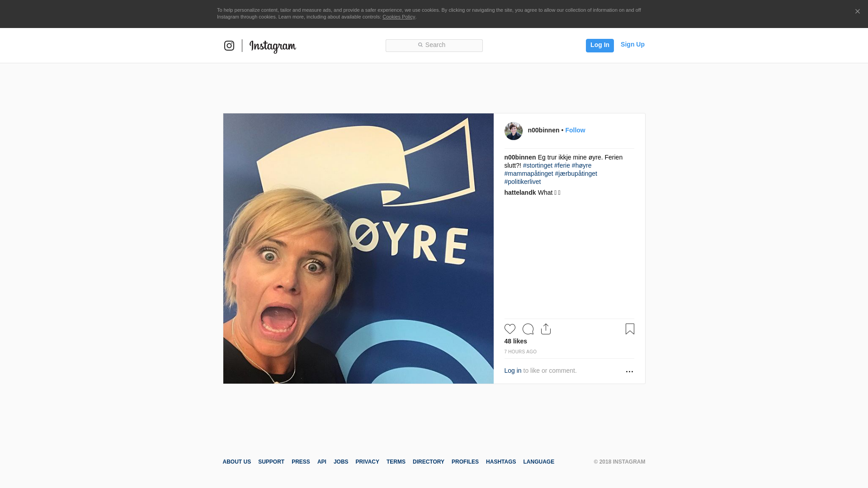Click hattelandk commenter username
Image resolution: width=868 pixels, height=488 pixels.
(520, 192)
